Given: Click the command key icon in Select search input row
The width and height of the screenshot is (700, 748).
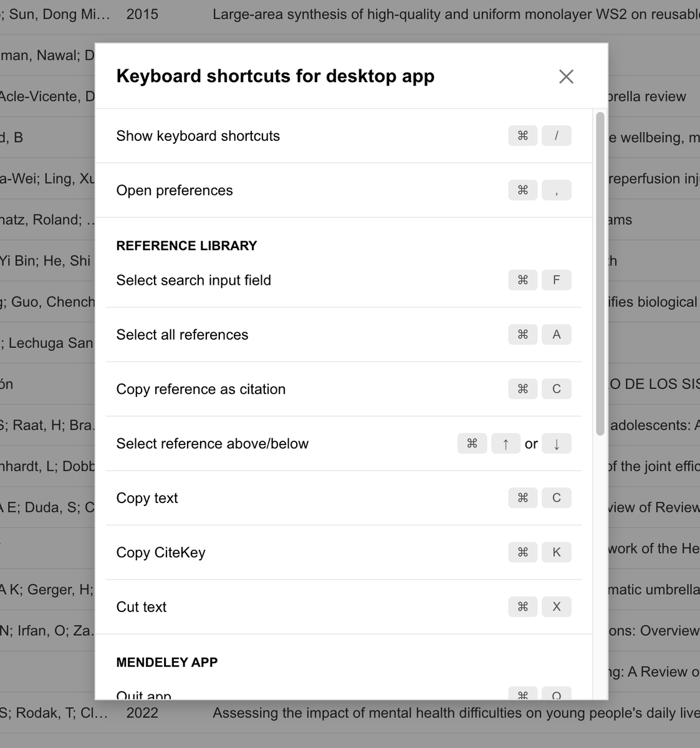Looking at the screenshot, I should [x=523, y=280].
